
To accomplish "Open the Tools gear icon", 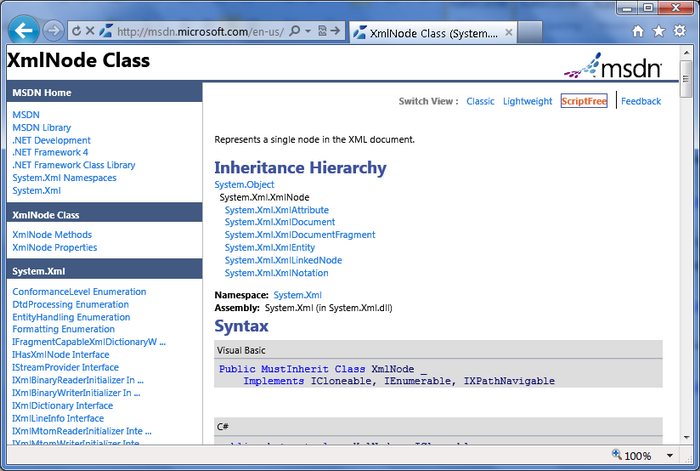I will point(678,31).
